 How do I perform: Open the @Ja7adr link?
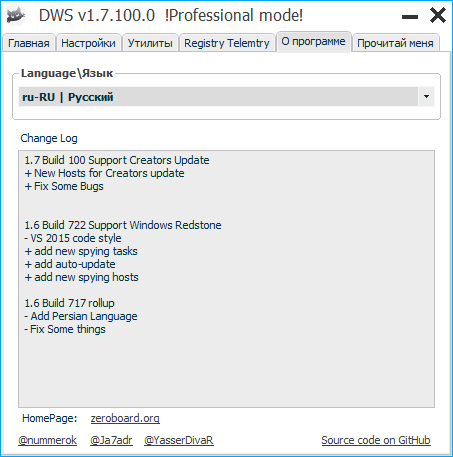[x=111, y=440]
